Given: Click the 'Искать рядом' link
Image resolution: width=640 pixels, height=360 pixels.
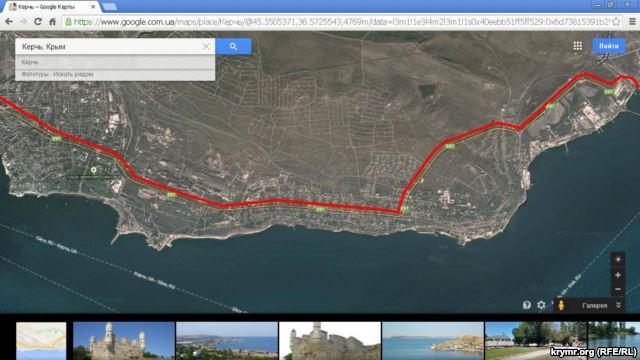Looking at the screenshot, I should pyautogui.click(x=73, y=74).
